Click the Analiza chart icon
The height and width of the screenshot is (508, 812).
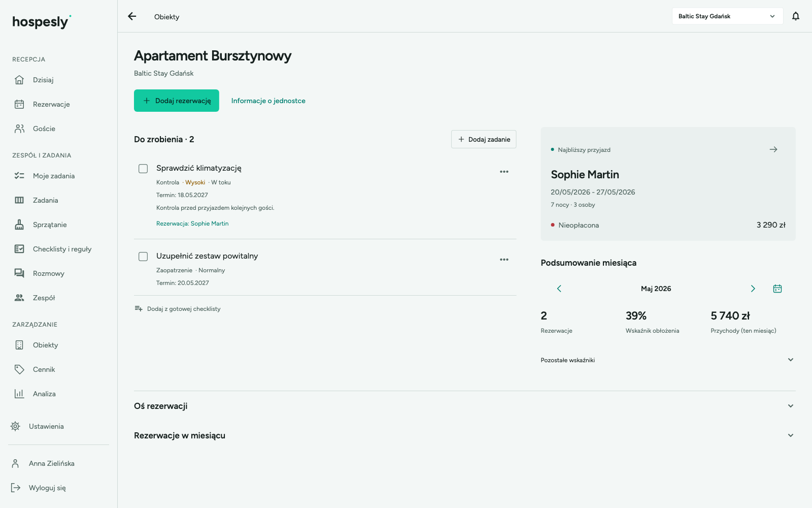pyautogui.click(x=19, y=394)
